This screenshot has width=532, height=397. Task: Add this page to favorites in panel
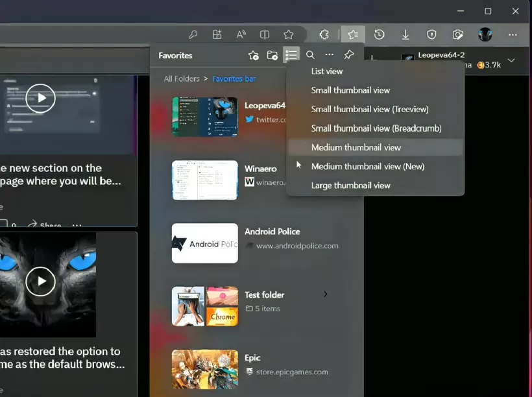(254, 55)
